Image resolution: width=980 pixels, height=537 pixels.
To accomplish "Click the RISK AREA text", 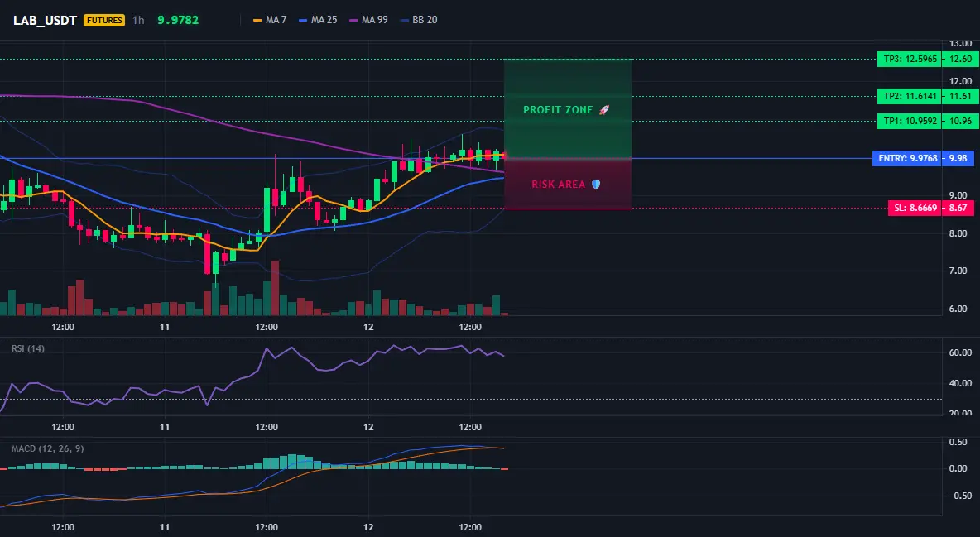I will [x=558, y=185].
